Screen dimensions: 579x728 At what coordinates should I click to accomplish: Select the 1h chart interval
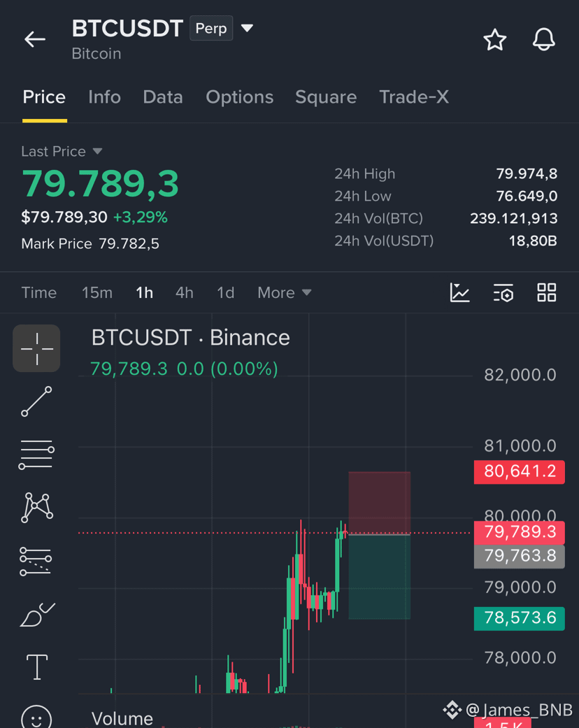[x=145, y=293]
